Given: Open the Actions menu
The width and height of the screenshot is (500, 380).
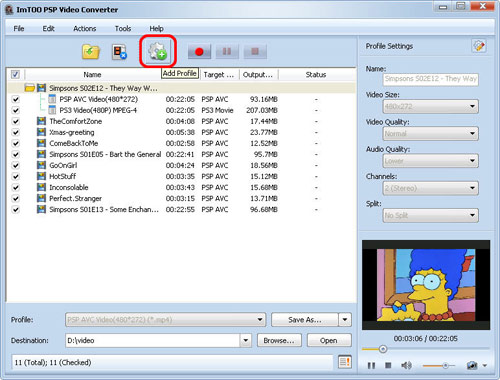Looking at the screenshot, I should 85,29.
